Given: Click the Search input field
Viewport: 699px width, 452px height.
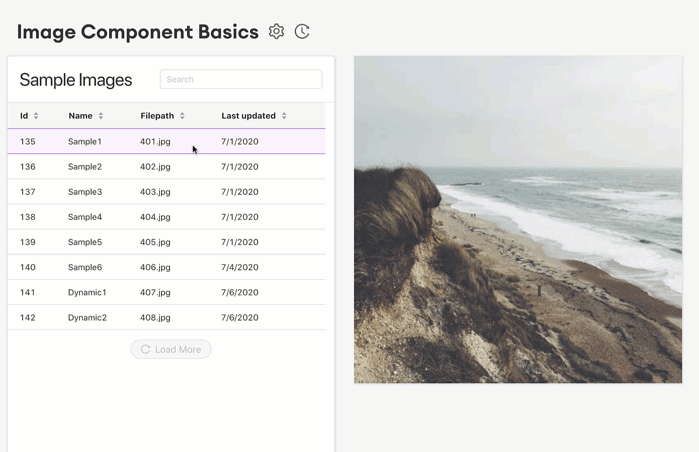Looking at the screenshot, I should coord(241,79).
